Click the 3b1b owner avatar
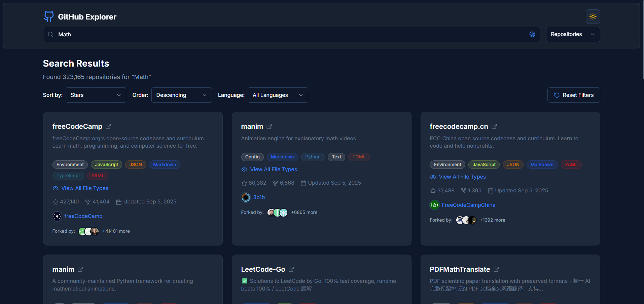 245,197
